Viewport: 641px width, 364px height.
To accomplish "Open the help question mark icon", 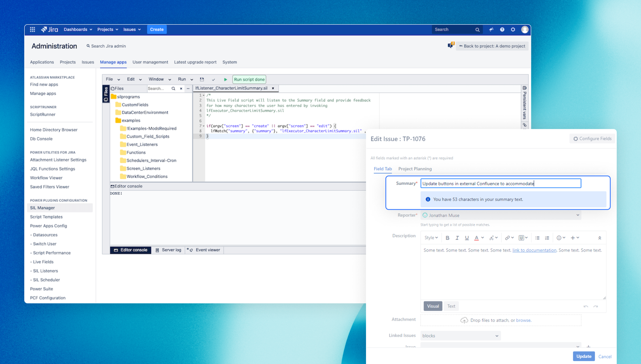I will (x=502, y=30).
